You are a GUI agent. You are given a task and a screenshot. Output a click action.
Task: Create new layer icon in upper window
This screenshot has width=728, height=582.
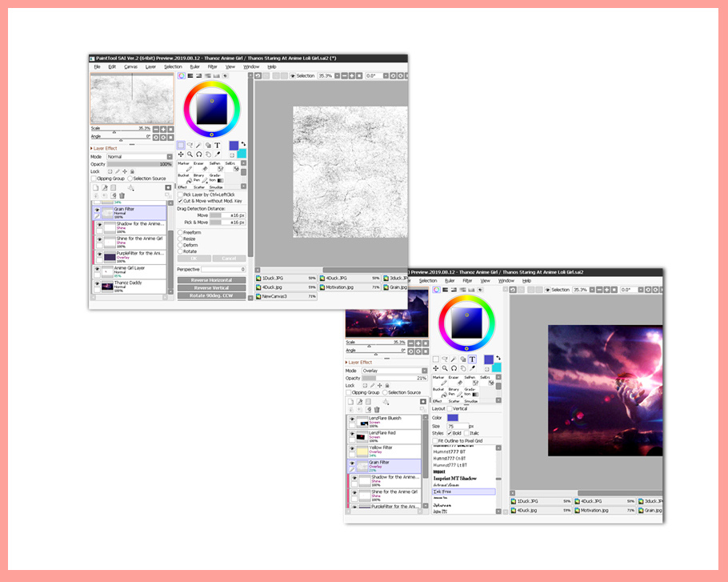pos(96,187)
